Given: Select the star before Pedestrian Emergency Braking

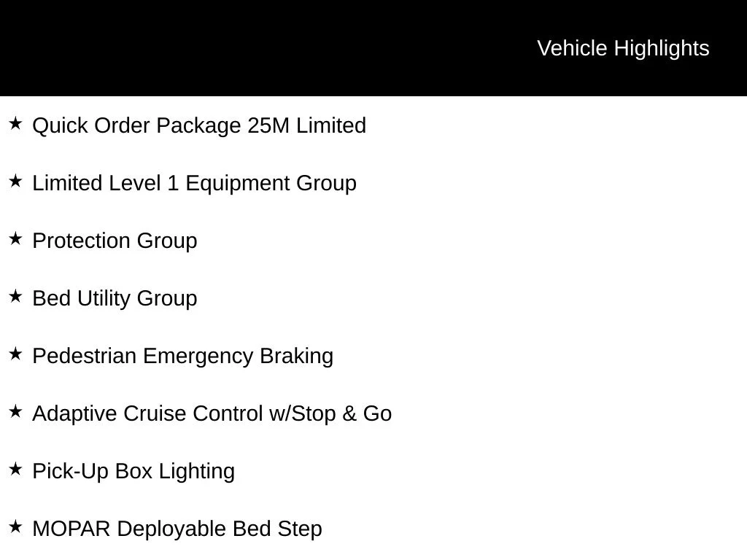Looking at the screenshot, I should pos(15,354).
